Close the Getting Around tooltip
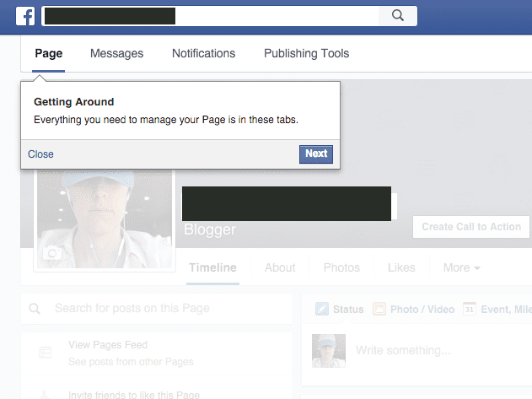The height and width of the screenshot is (399, 532). click(x=40, y=154)
